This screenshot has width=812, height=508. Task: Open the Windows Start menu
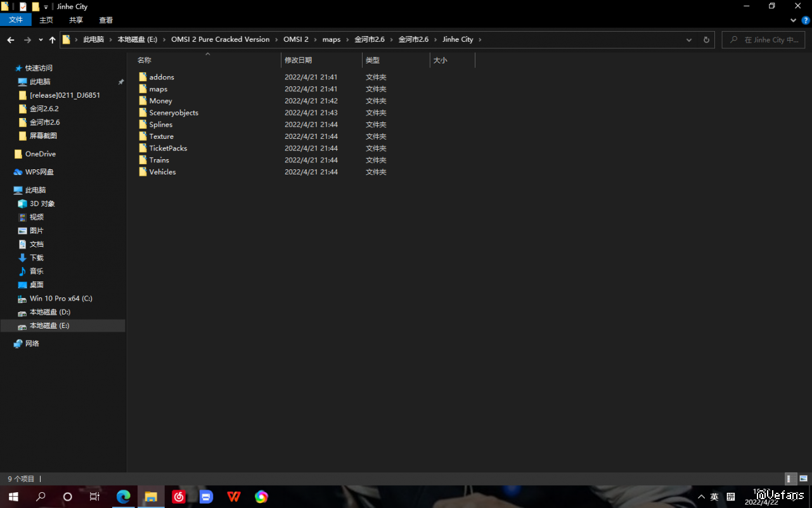pos(13,497)
